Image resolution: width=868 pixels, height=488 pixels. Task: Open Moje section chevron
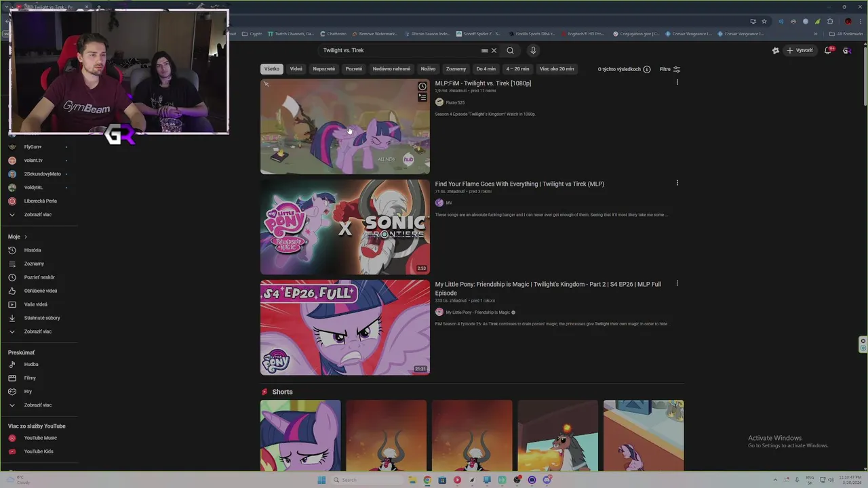tap(26, 237)
